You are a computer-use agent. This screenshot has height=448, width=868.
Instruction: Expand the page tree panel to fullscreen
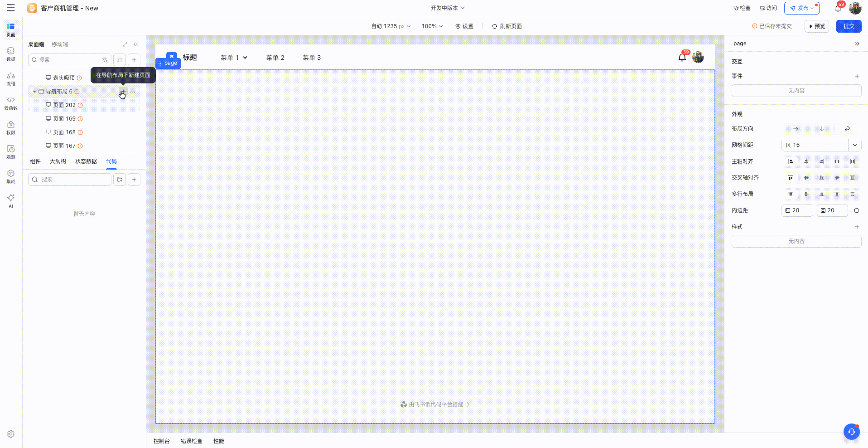click(125, 44)
